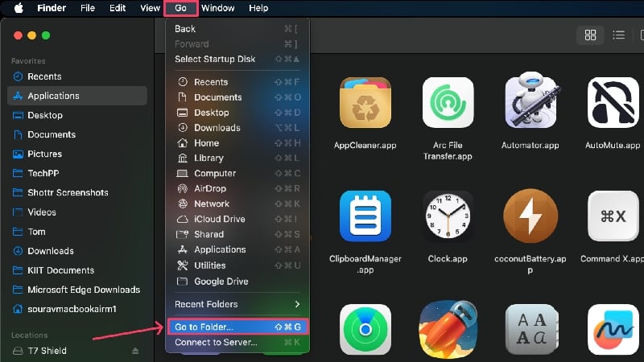Screen dimensions: 644x362
Task: Choose Computer in the Go menu
Action: pos(237,173)
